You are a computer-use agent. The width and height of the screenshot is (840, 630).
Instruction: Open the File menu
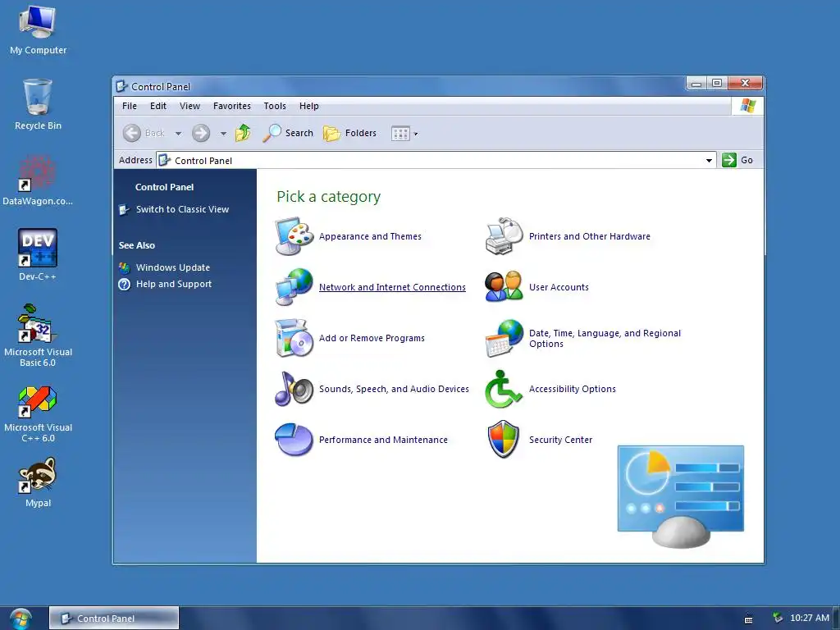(x=130, y=106)
